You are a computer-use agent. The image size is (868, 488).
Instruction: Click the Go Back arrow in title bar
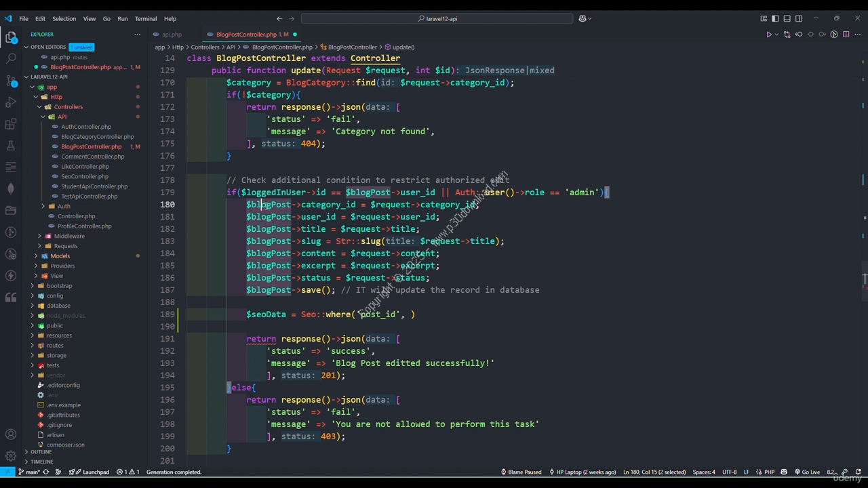pyautogui.click(x=279, y=18)
